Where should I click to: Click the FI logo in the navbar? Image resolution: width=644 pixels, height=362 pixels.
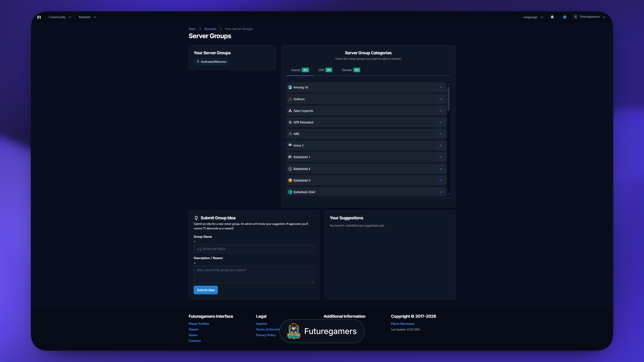(x=39, y=17)
